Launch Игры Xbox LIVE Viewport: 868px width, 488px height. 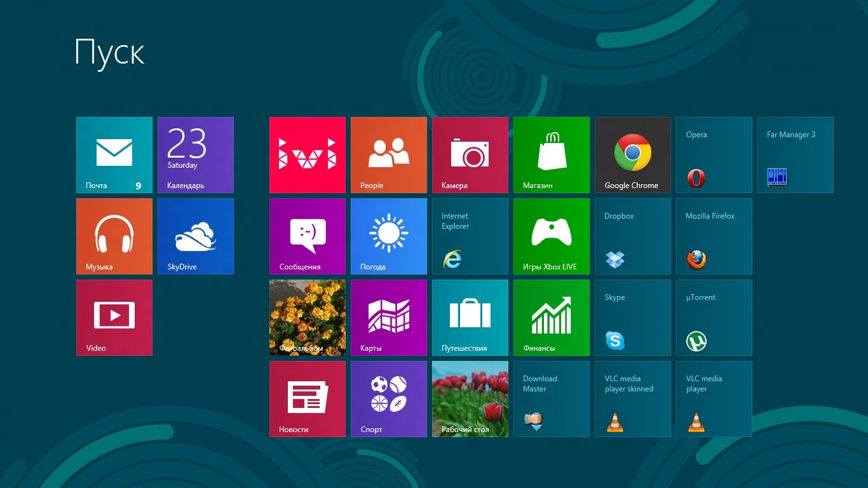coord(551,236)
